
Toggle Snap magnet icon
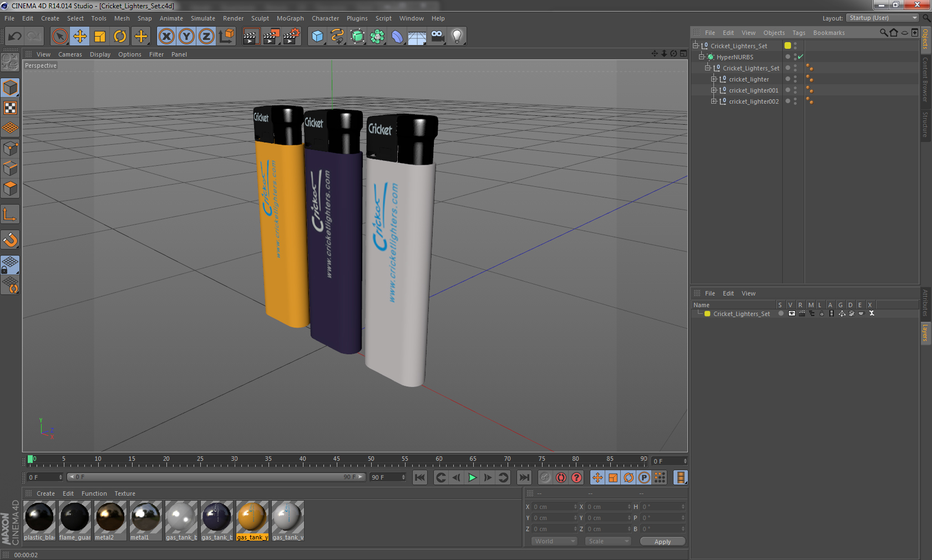click(x=10, y=240)
